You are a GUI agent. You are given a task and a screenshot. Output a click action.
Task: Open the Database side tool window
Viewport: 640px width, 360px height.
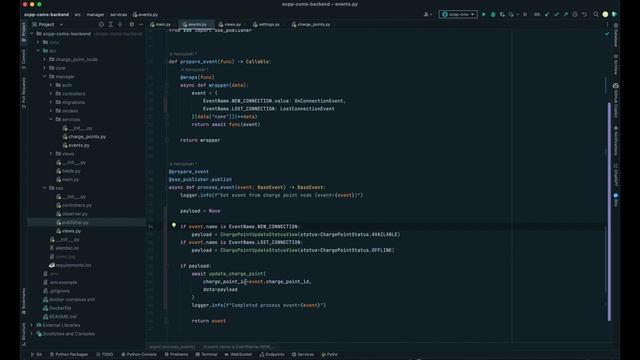[x=616, y=35]
